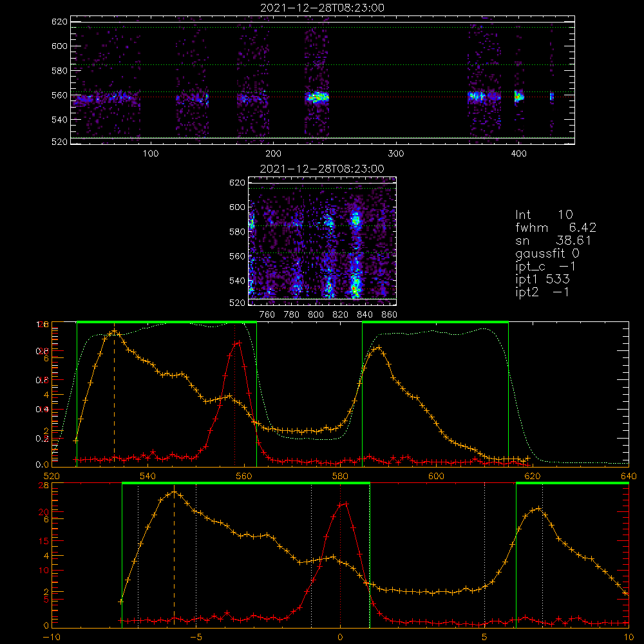Viewport: 644px width, 644px height.
Task: Click red dotted vertical marker at 0 in bottom plot
Action: [x=340, y=556]
